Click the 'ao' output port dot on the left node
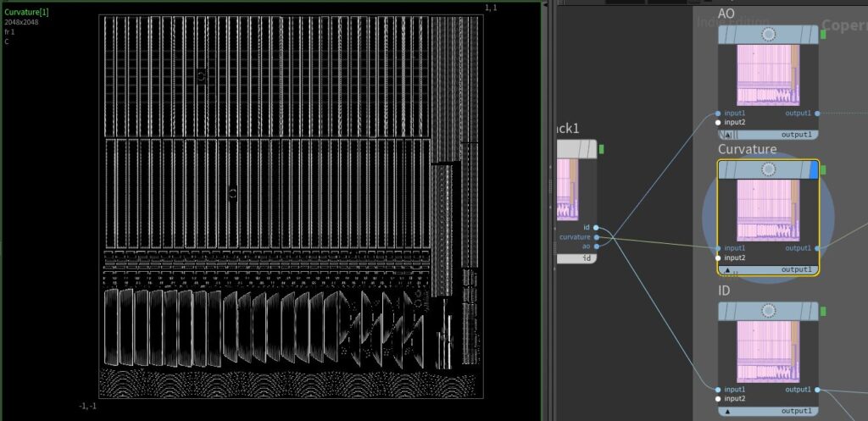Viewport: 868px width, 421px height. pyautogui.click(x=596, y=247)
